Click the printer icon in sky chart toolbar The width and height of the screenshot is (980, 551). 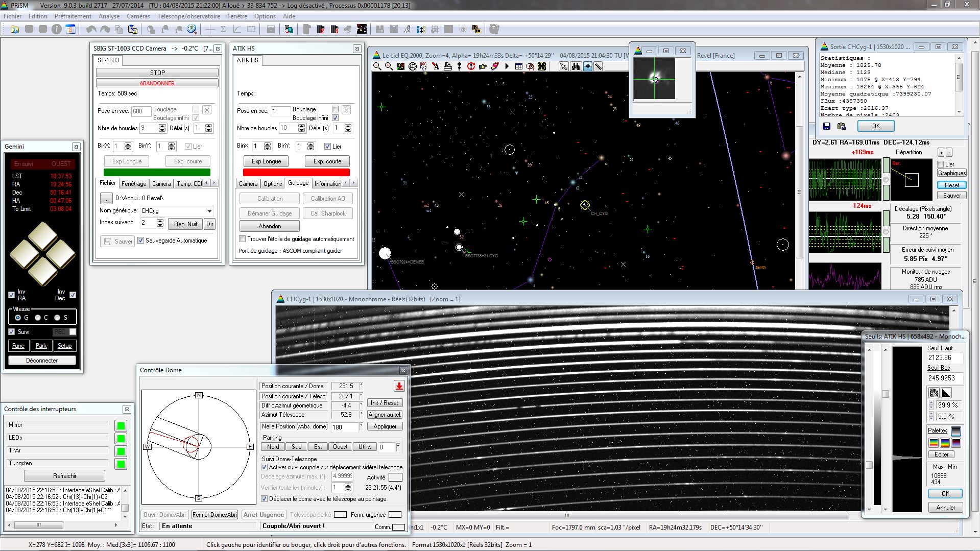447,66
